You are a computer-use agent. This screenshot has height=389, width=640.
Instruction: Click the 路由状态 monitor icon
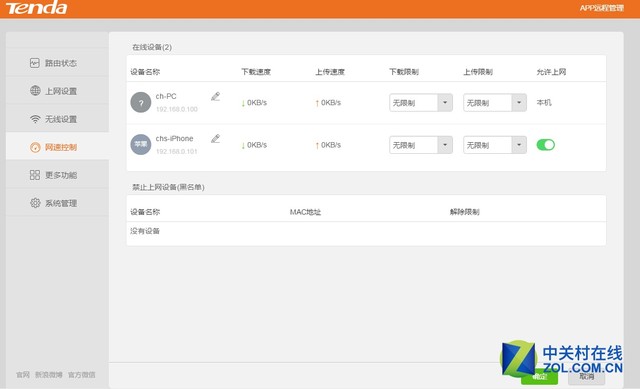click(x=35, y=63)
